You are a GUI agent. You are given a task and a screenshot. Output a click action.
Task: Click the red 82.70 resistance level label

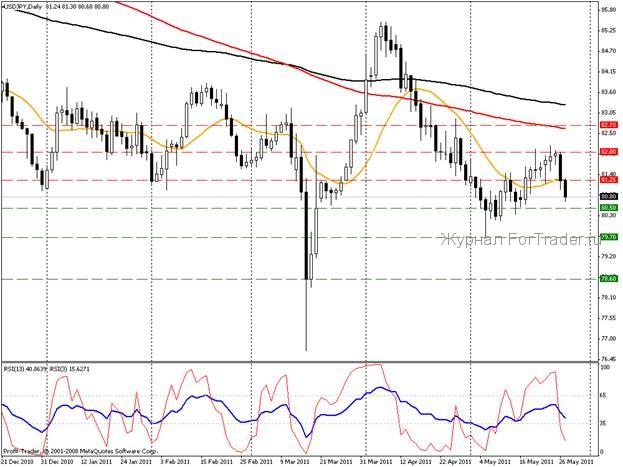[x=608, y=125]
